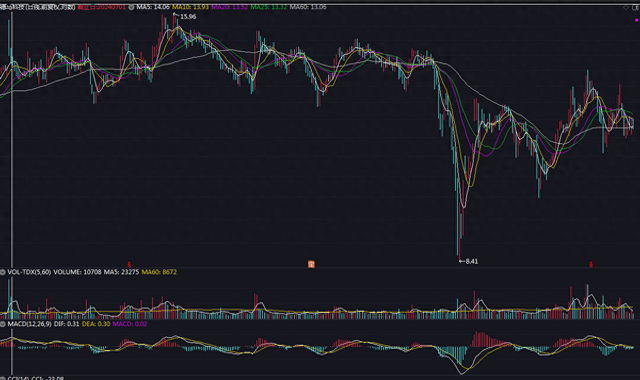This screenshot has width=640, height=380.
Task: Select the green MA25 label
Action: [x=269, y=7]
